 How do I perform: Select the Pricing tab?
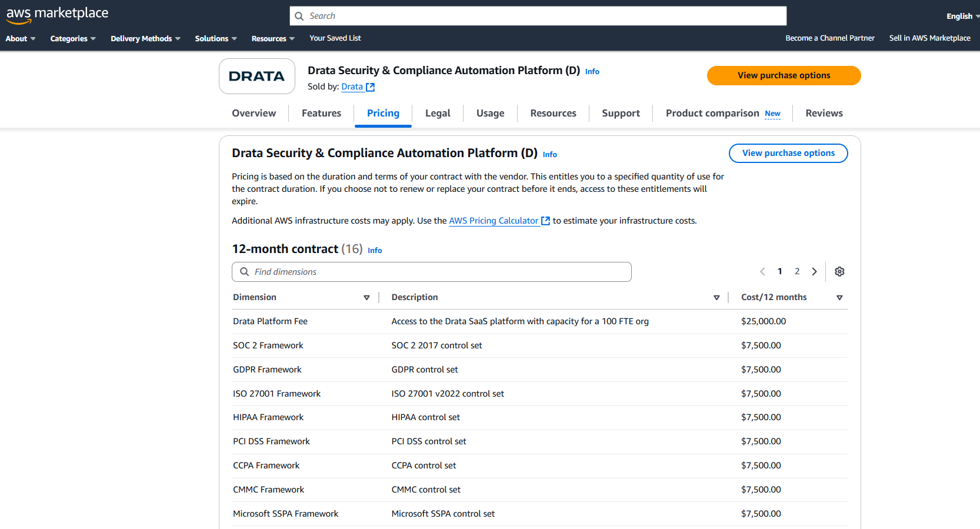(x=383, y=113)
